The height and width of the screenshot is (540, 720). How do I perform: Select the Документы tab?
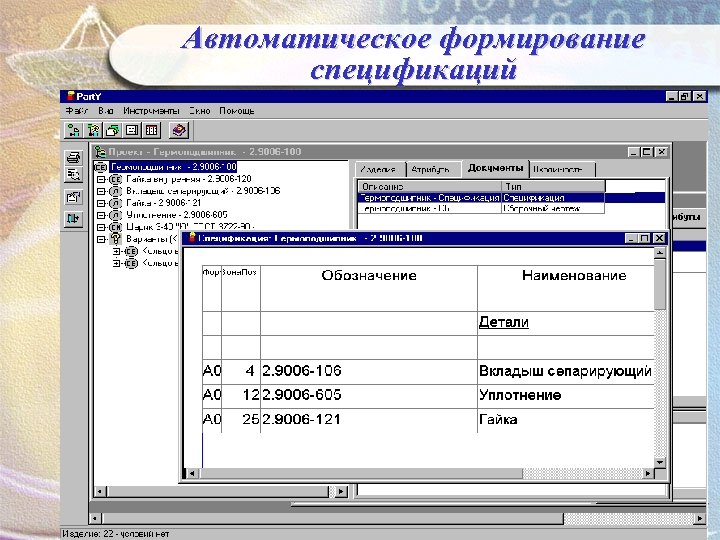495,168
